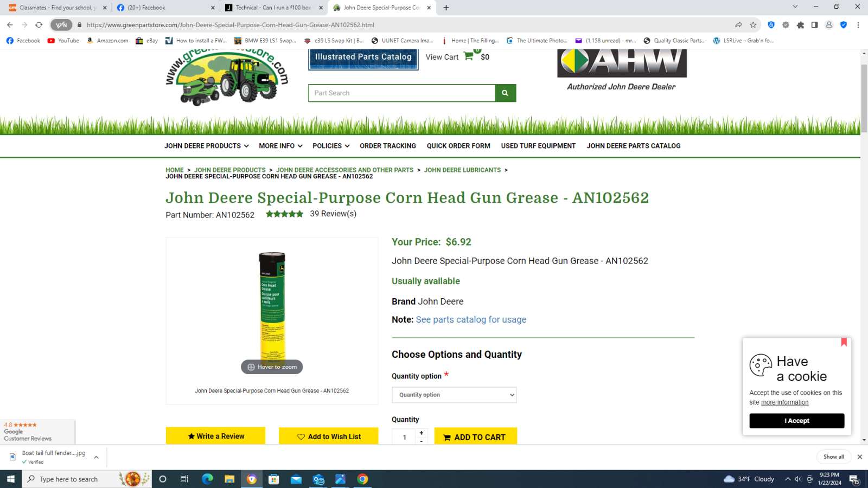Expand POLICIES menu
The height and width of the screenshot is (488, 868).
pyautogui.click(x=331, y=146)
